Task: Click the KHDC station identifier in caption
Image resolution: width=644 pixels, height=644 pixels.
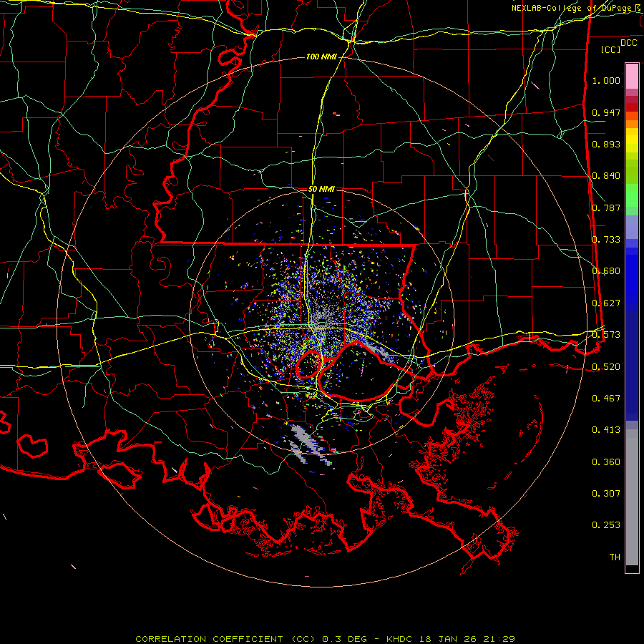Action: click(x=401, y=639)
